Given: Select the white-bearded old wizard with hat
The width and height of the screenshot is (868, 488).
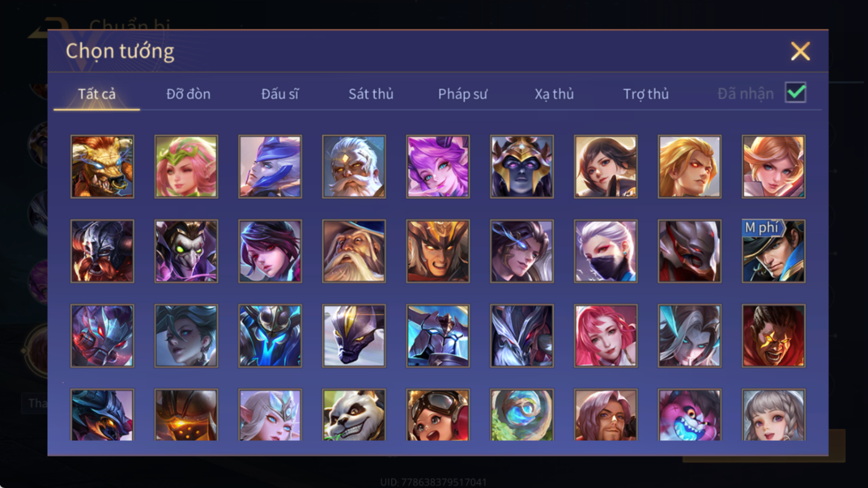Looking at the screenshot, I should click(354, 251).
